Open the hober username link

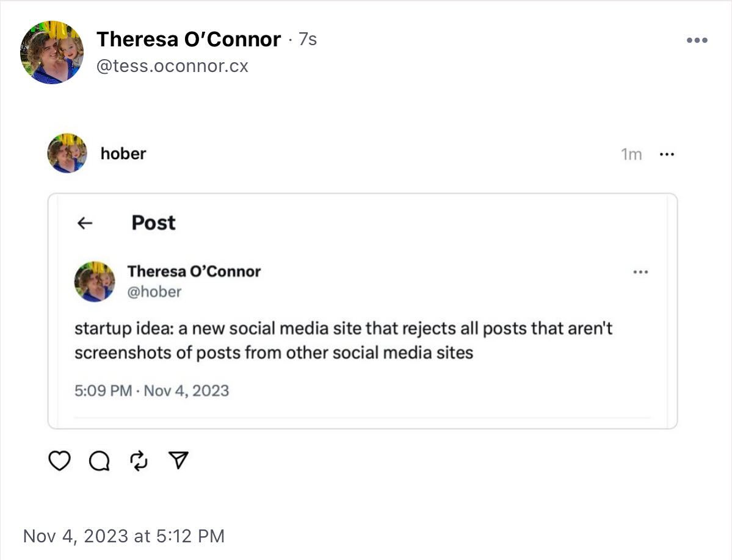click(x=123, y=154)
